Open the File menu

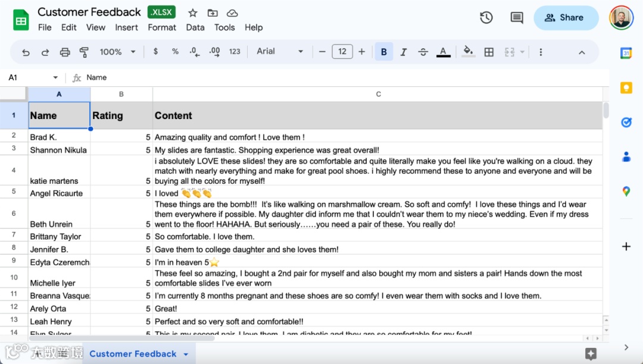click(45, 27)
